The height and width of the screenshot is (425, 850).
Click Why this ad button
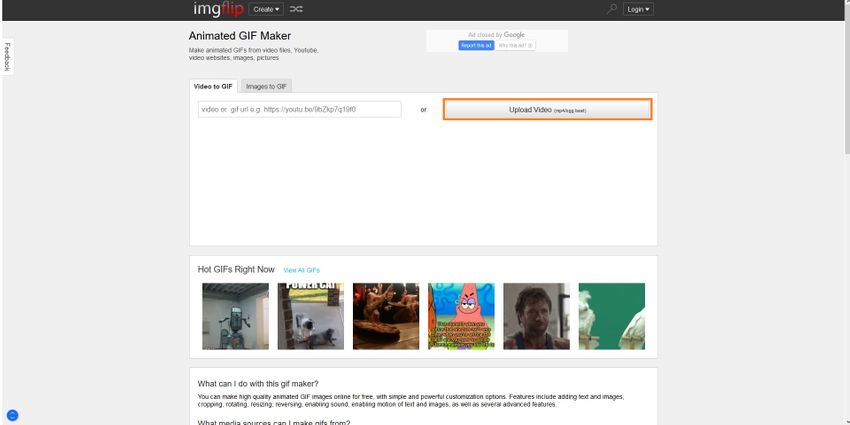[x=515, y=46]
